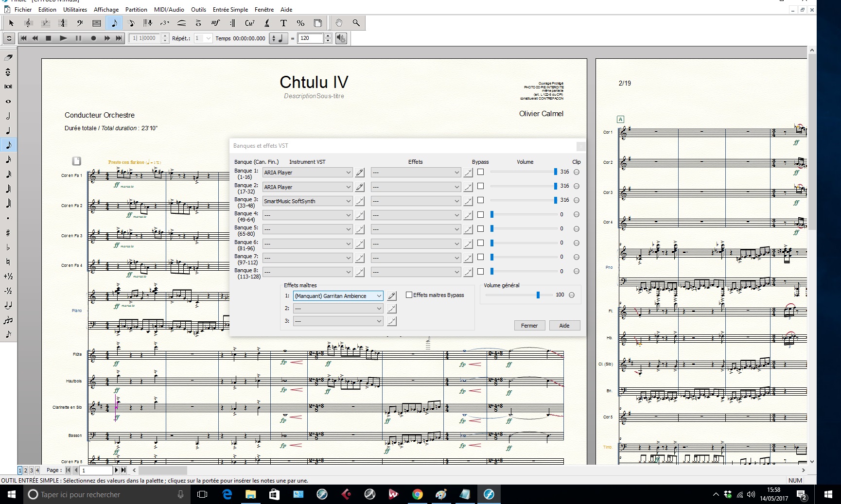Toggle Bypass checkbox for Banque 1

[x=481, y=172]
